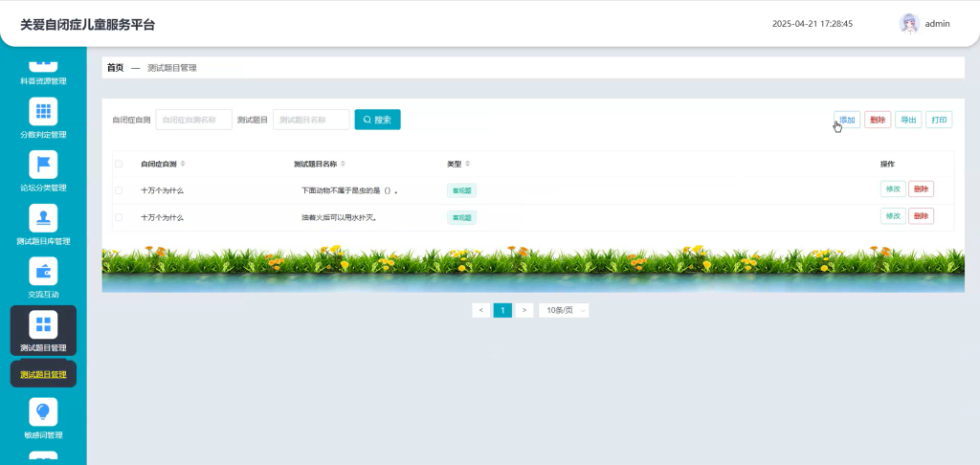Image resolution: width=980 pixels, height=465 pixels.
Task: Click the admin username text
Action: click(937, 24)
